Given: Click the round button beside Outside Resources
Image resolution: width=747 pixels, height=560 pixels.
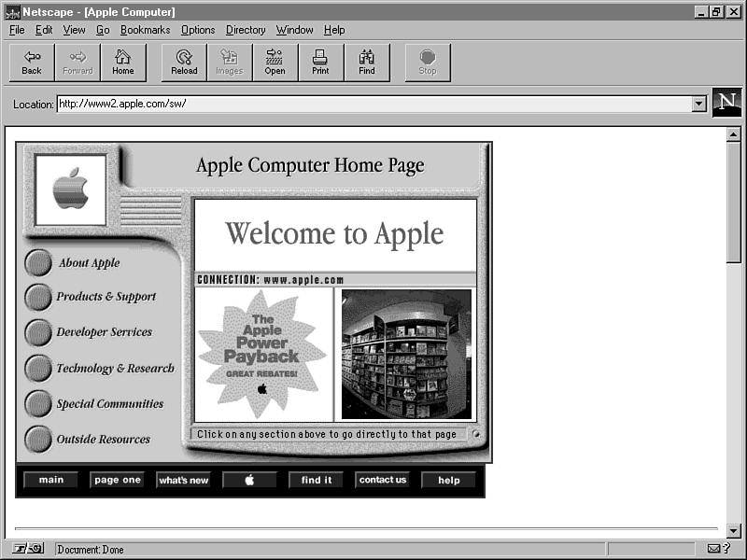Looking at the screenshot, I should tap(38, 439).
